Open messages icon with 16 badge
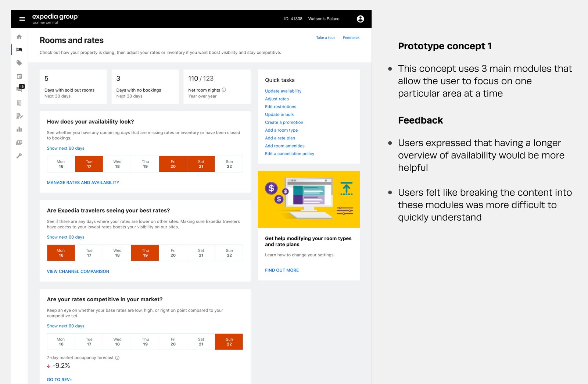Screen dimensions: 588x384 pos(19,89)
